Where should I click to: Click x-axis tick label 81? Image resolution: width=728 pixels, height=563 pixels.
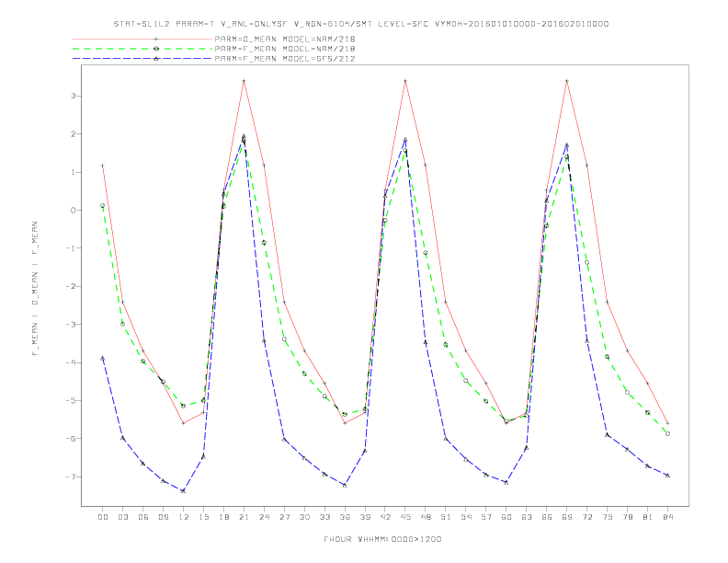(647, 517)
